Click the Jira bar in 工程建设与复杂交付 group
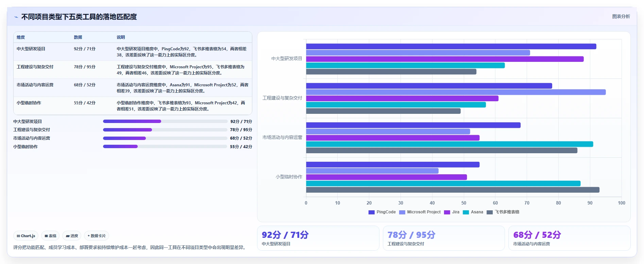The height and width of the screenshot is (264, 644). [402, 99]
